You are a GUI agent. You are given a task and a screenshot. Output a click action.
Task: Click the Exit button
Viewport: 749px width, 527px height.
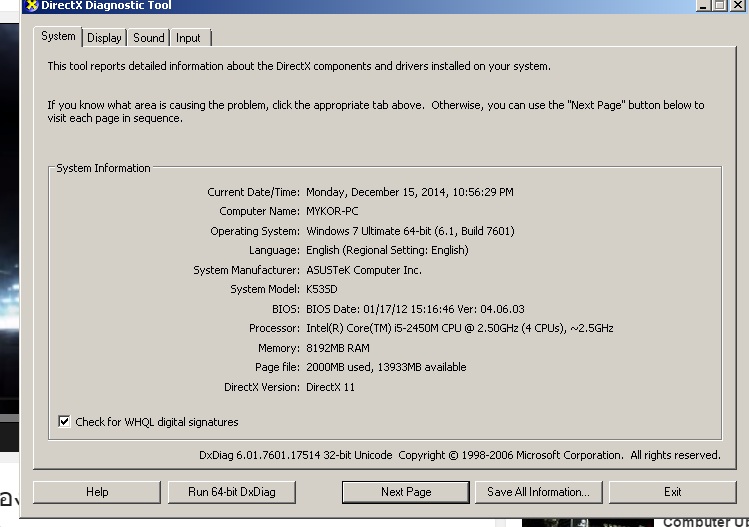672,492
